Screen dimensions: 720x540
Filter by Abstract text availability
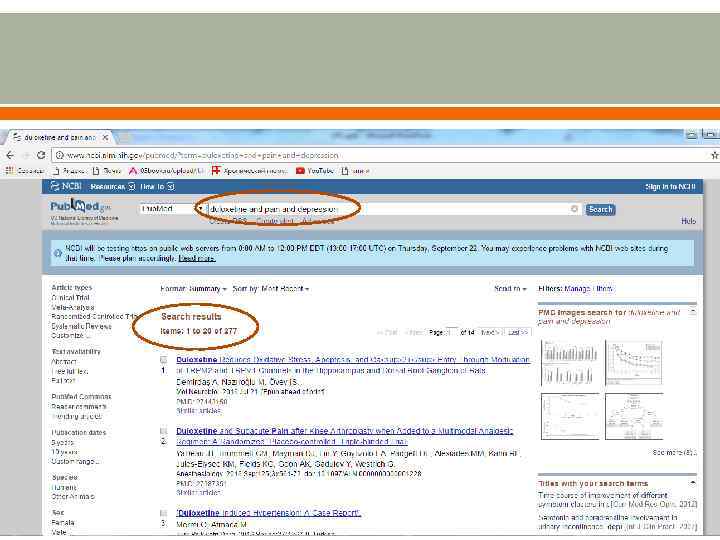click(x=64, y=362)
